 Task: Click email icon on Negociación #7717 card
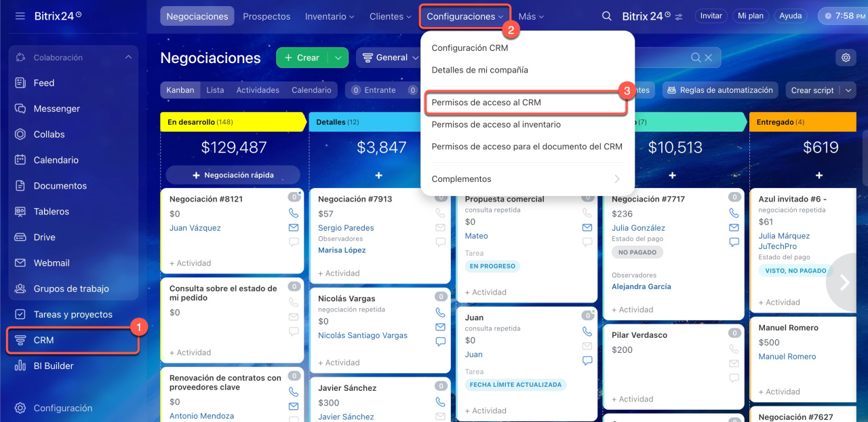pyautogui.click(x=734, y=227)
